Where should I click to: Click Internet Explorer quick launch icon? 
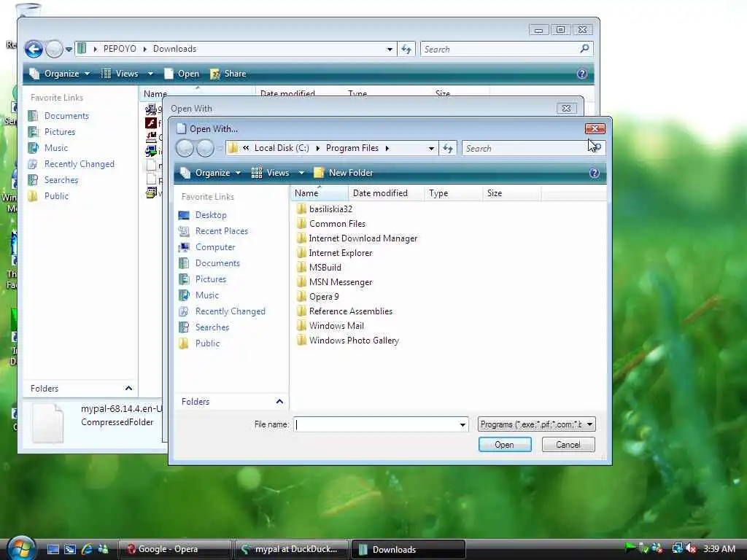click(87, 549)
